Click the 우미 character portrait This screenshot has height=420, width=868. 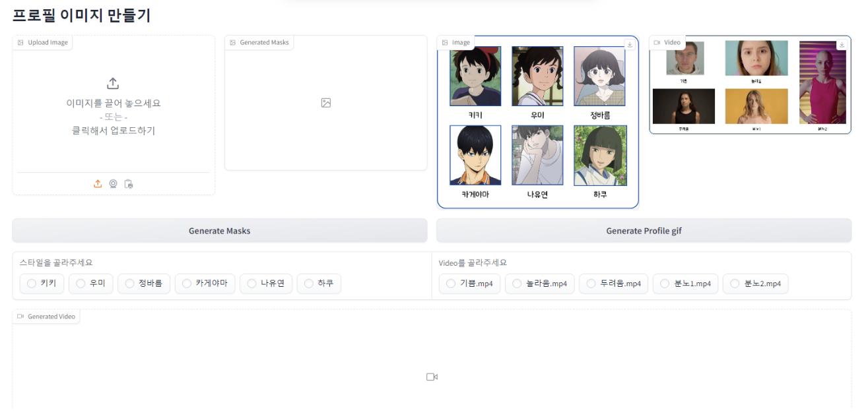tap(537, 76)
